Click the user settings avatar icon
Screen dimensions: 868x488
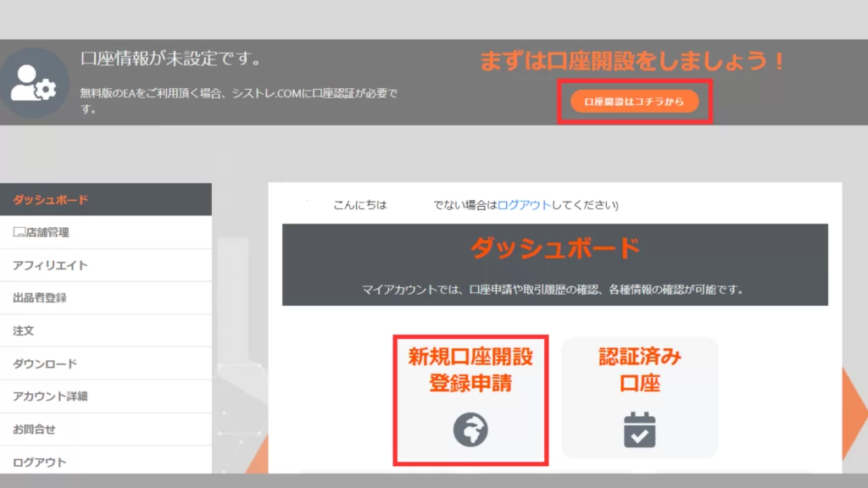pos(34,83)
